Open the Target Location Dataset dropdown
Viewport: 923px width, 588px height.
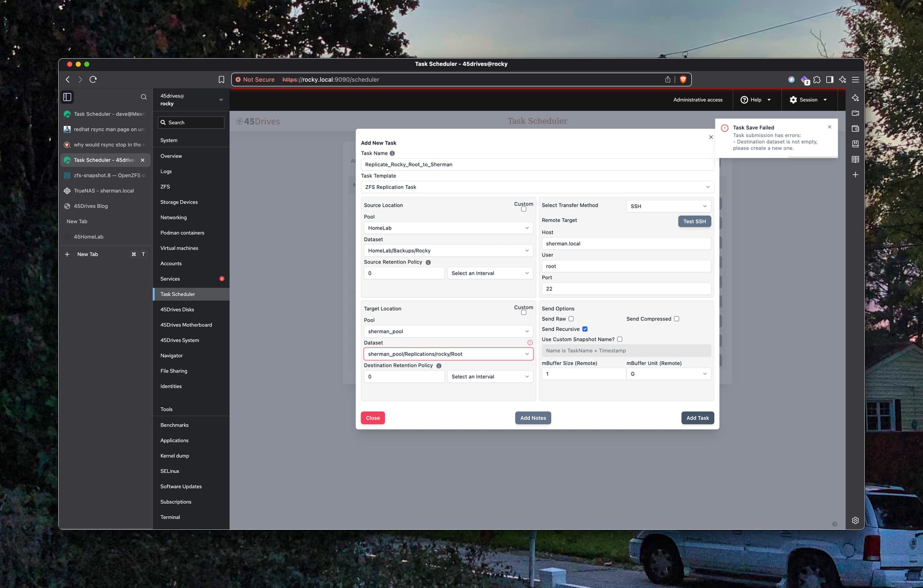(x=448, y=354)
